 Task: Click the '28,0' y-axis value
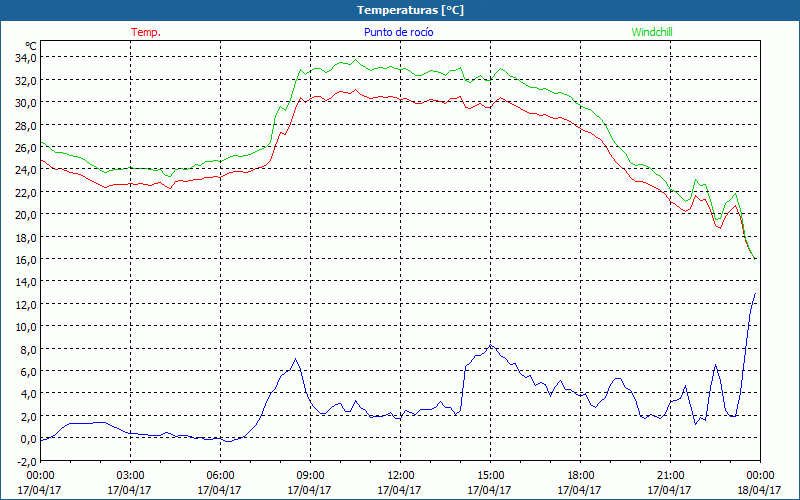tap(26, 125)
